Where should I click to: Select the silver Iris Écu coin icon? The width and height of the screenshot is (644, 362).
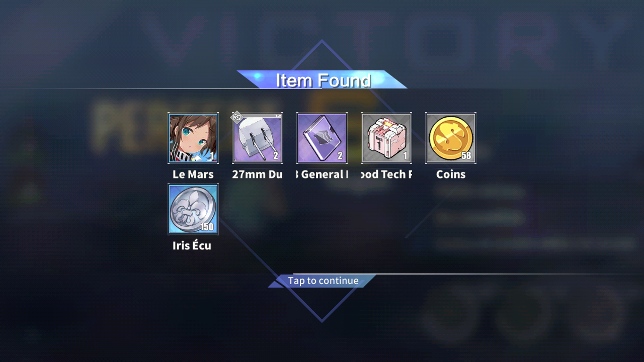tap(193, 209)
